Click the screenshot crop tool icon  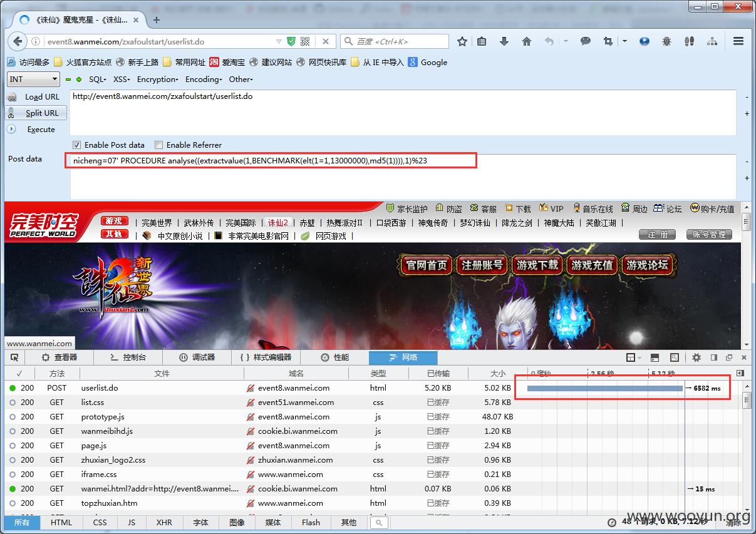608,41
